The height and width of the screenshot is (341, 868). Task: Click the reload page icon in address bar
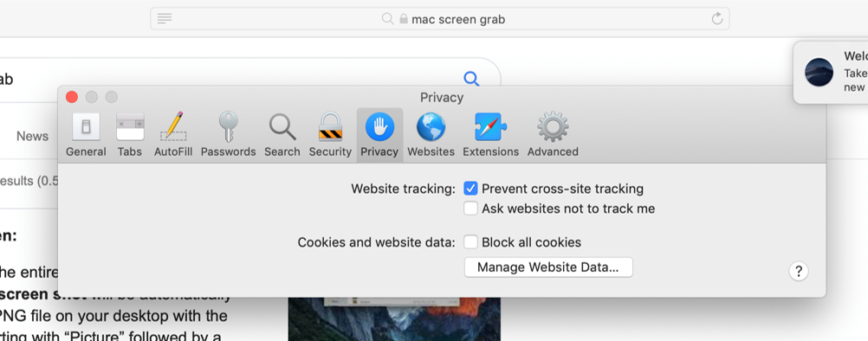(x=717, y=19)
